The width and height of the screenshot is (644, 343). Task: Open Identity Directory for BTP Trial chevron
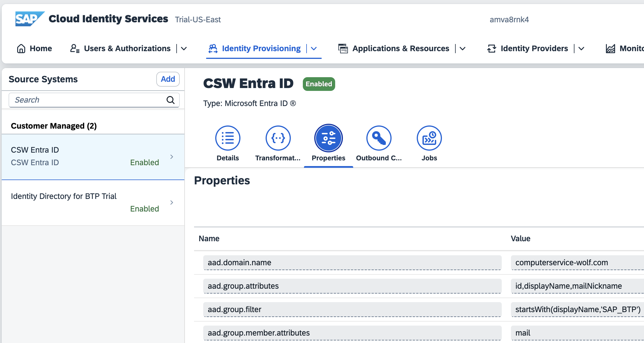pos(172,203)
